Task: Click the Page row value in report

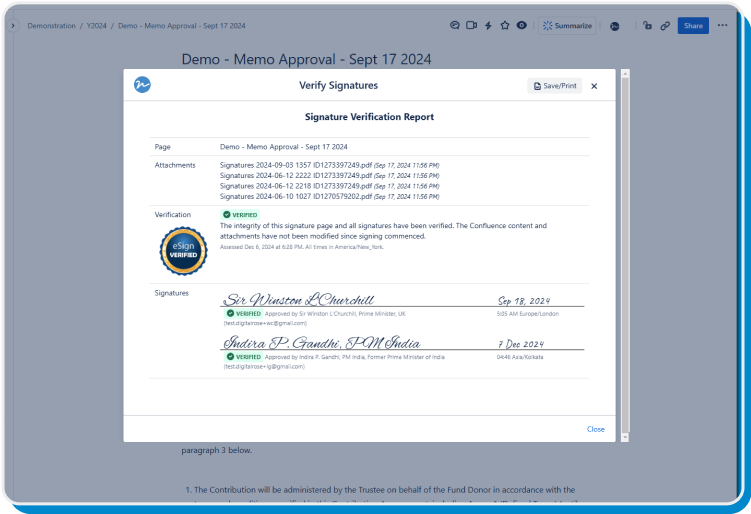Action: tap(284, 147)
